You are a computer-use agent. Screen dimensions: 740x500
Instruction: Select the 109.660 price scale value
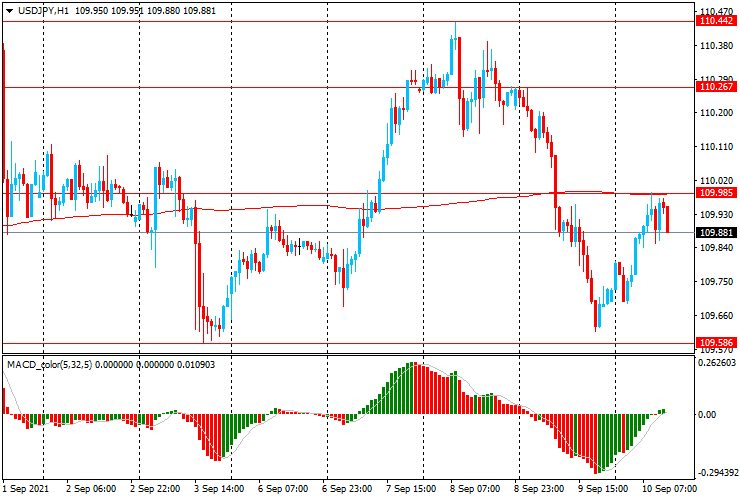click(717, 315)
